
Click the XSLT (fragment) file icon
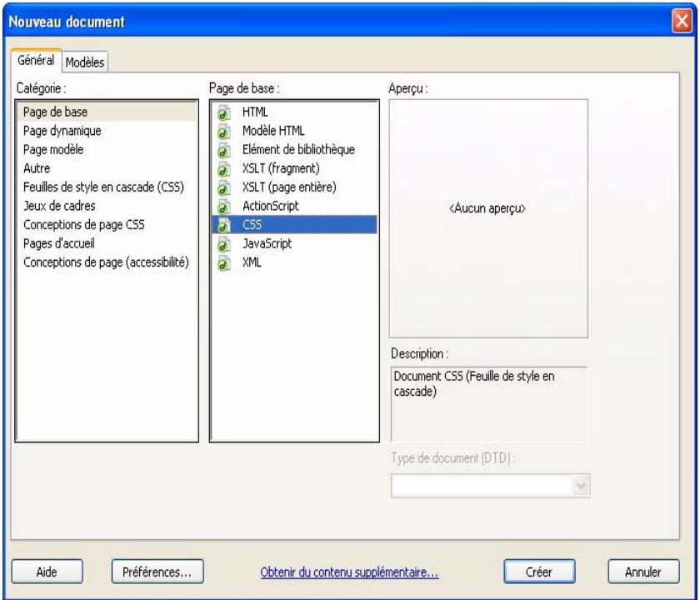224,168
